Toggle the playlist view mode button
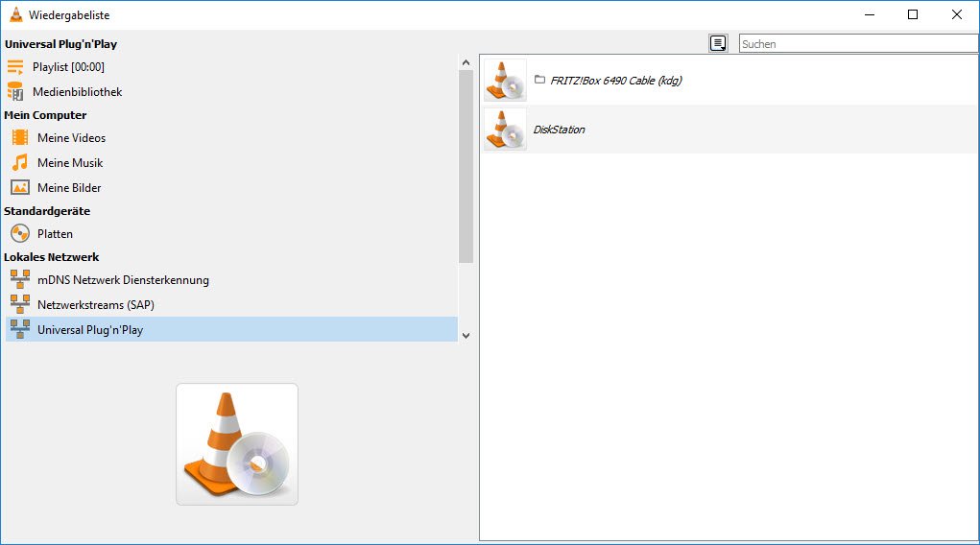 tap(718, 43)
